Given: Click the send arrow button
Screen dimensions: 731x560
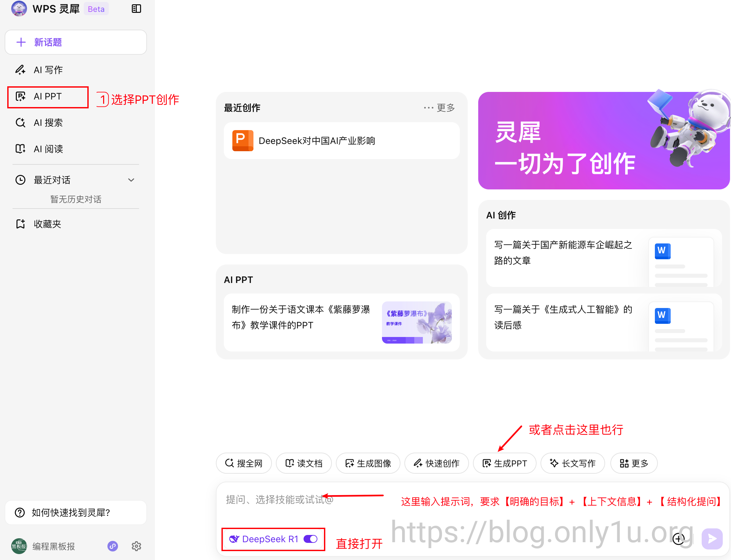Looking at the screenshot, I should 712,538.
